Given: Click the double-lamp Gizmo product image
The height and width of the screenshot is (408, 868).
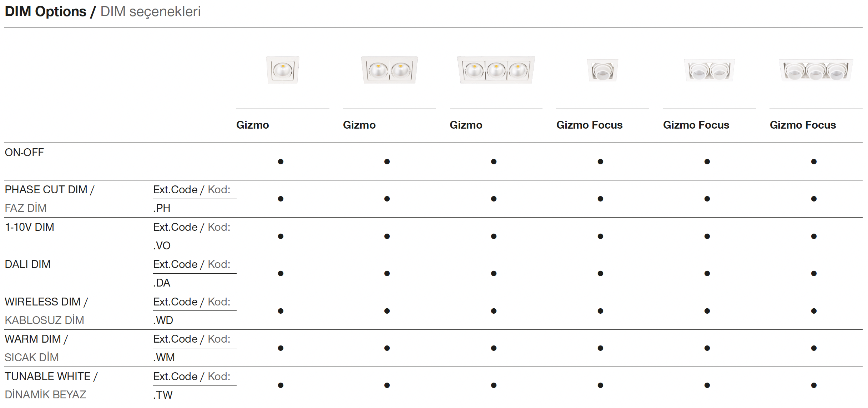Looking at the screenshot, I should pos(389,70).
